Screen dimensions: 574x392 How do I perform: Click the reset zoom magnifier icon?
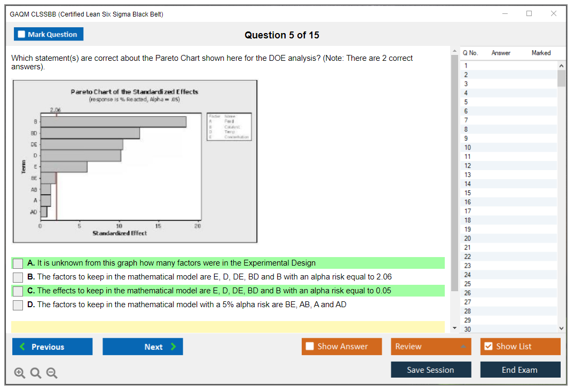(36, 373)
